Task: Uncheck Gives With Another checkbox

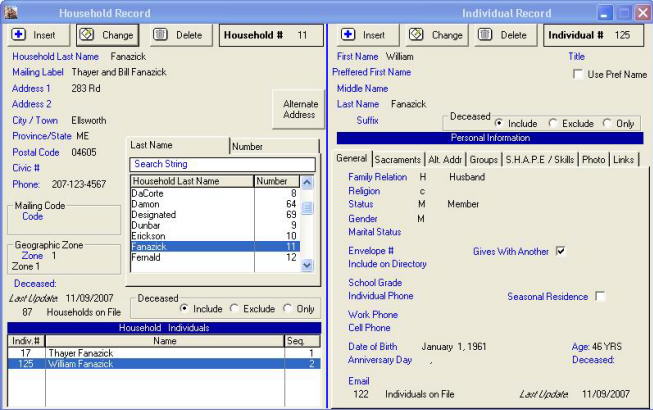Action: click(560, 251)
